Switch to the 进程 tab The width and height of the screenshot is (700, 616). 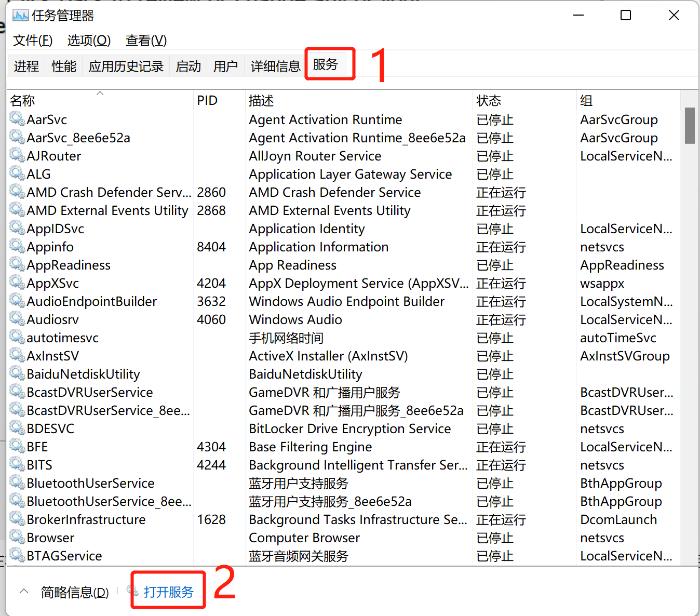[26, 66]
